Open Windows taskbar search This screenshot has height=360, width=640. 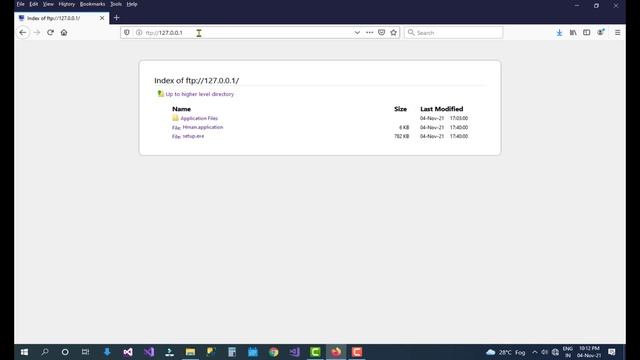pyautogui.click(x=45, y=352)
